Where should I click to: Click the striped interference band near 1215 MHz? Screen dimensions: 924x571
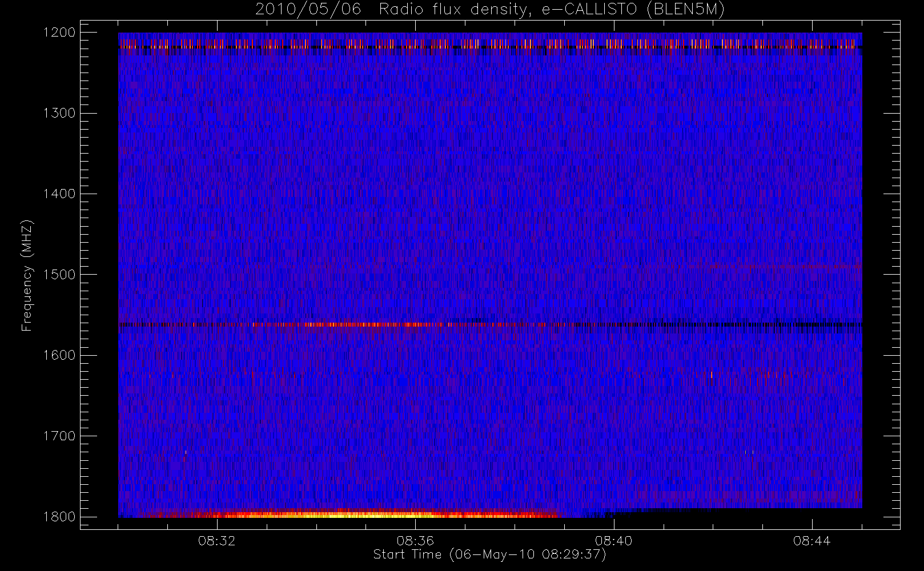click(x=490, y=44)
